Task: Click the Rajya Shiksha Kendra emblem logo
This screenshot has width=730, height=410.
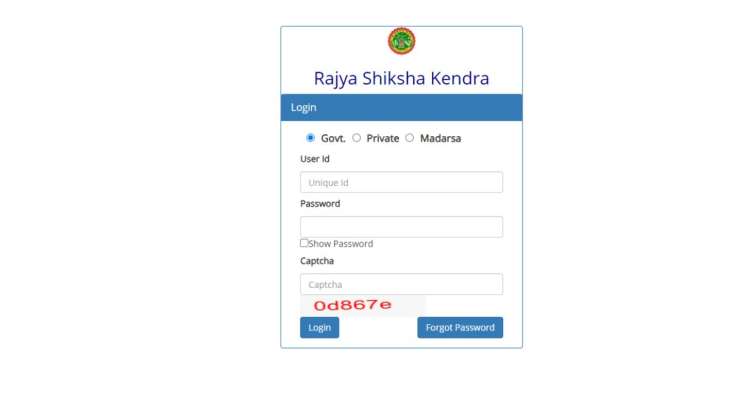Action: click(x=401, y=41)
